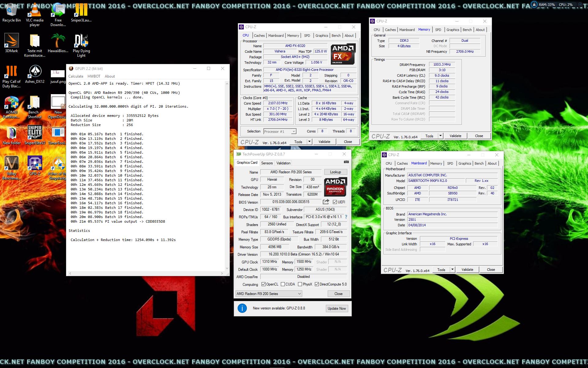Switch to Caches tab in CPU-Z CPU window
The width and height of the screenshot is (588, 368).
259,36
